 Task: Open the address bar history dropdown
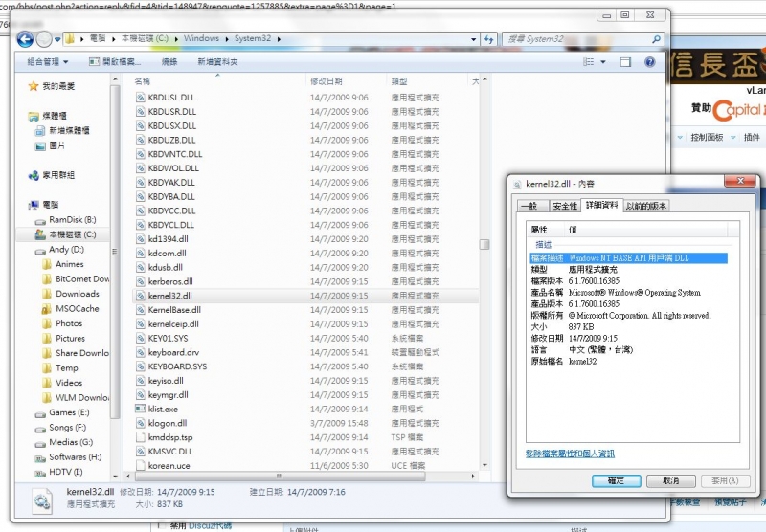[473, 39]
